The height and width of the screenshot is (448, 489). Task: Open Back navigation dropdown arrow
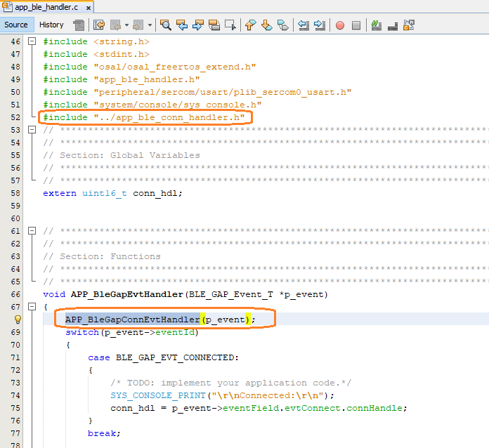(126, 25)
